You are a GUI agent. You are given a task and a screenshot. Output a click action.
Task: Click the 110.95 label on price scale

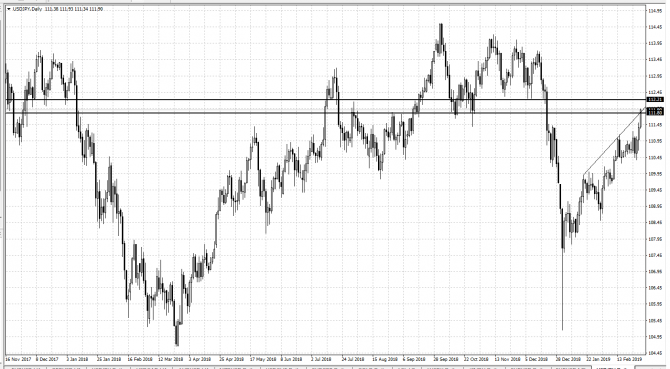click(655, 141)
